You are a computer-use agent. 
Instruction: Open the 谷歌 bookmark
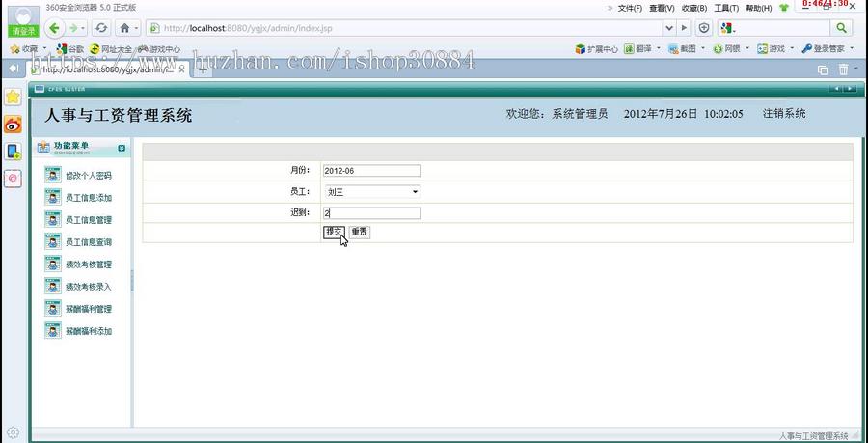pos(70,49)
